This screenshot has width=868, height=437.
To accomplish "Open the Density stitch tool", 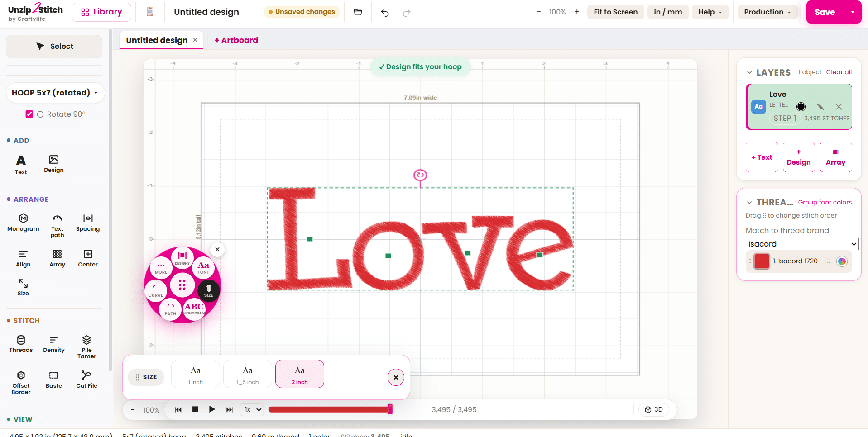I will coord(54,344).
